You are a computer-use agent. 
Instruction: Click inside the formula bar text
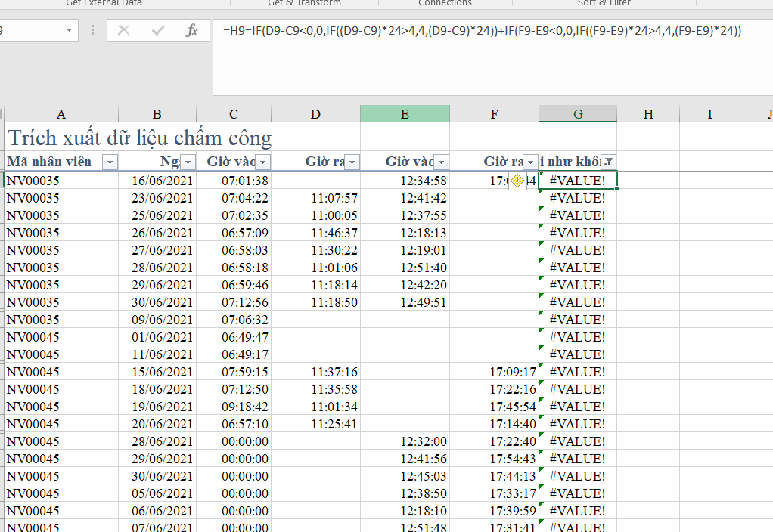coord(484,31)
